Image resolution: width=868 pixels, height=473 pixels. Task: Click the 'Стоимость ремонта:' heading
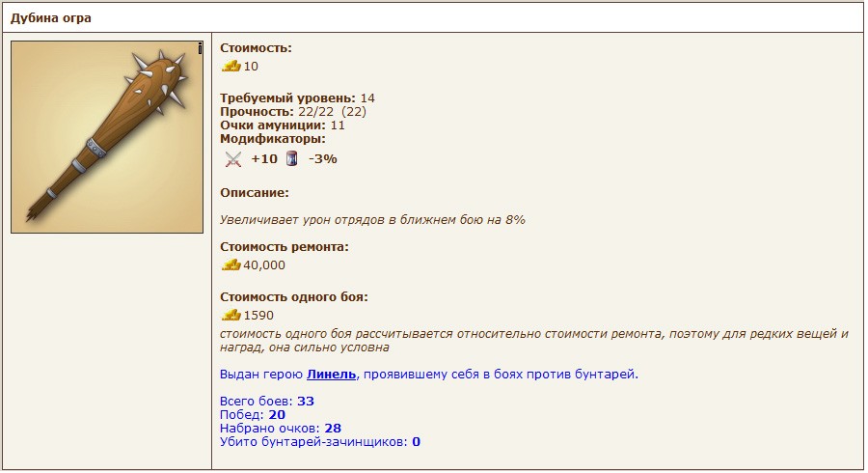(285, 247)
